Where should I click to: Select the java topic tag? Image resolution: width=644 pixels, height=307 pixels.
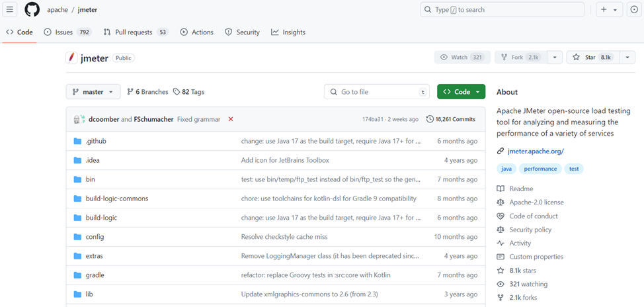(506, 169)
